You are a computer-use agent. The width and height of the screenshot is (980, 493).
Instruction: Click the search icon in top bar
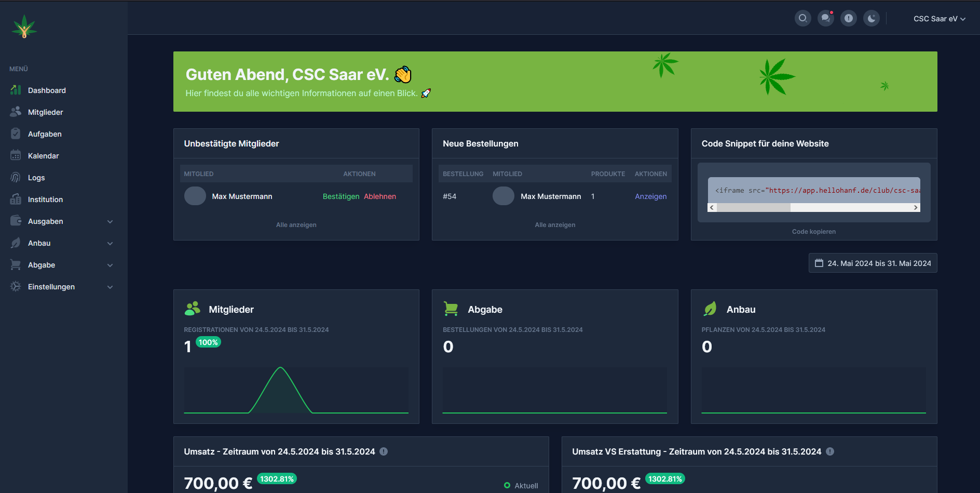point(802,19)
